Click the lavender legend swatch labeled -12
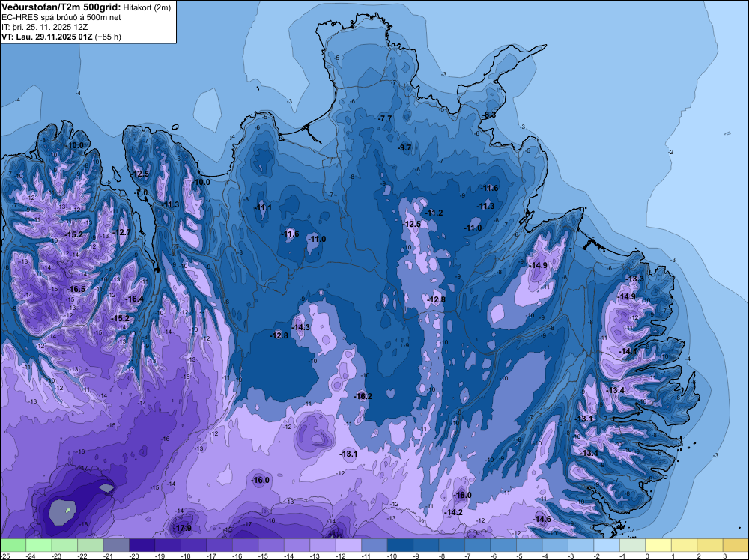Screen dimensions: 749x560 tap(348, 545)
